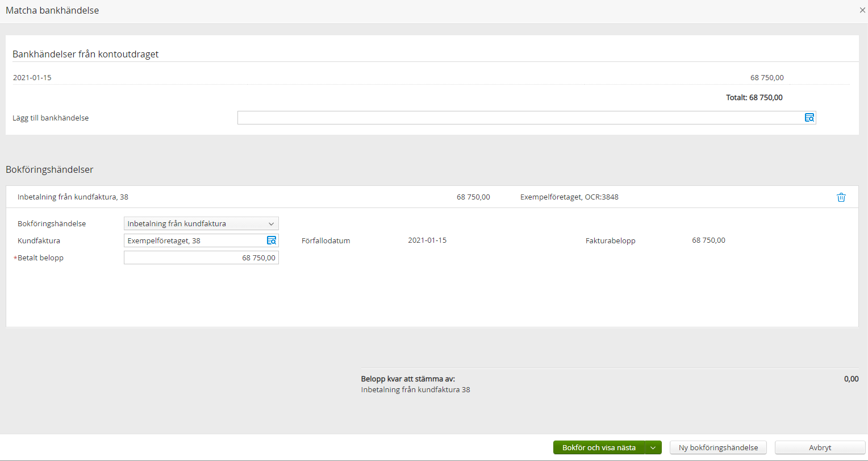Screen dimensions: 868x461
Task: Click the Exempelföretaget, OCR:3848 reference text
Action: [x=569, y=197]
